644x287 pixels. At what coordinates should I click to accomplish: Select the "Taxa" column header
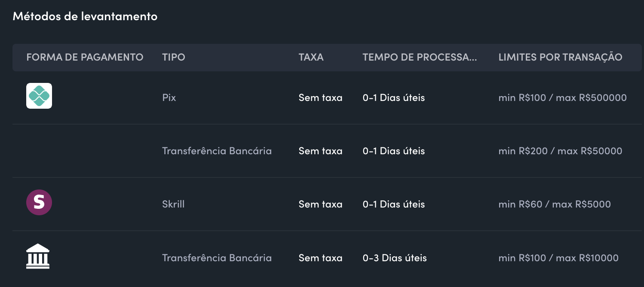click(x=311, y=57)
